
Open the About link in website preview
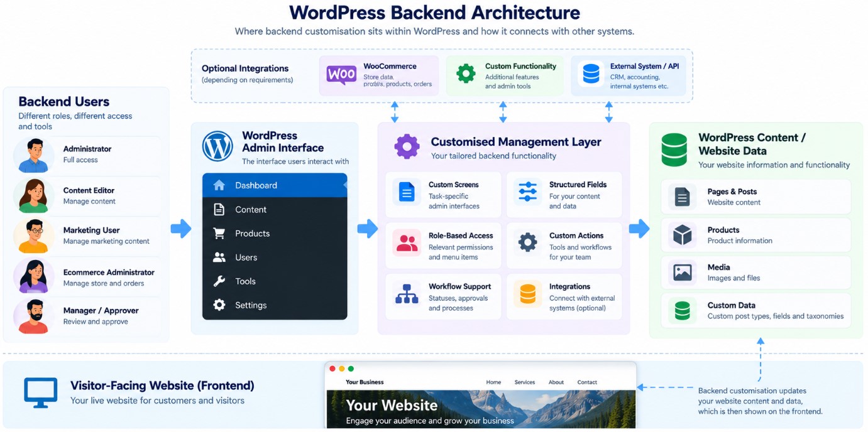tap(556, 382)
